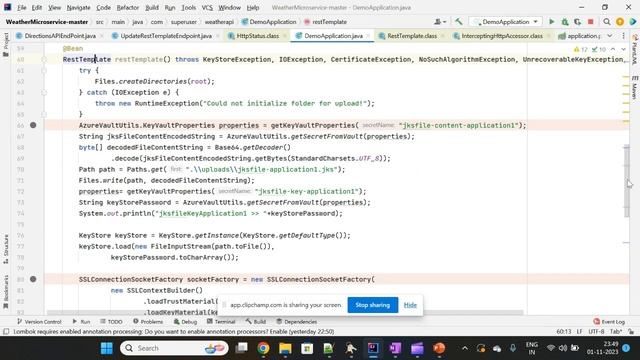This screenshot has height=360, width=640.
Task: Switch to RestTemplate.class tab
Action: [x=411, y=36]
